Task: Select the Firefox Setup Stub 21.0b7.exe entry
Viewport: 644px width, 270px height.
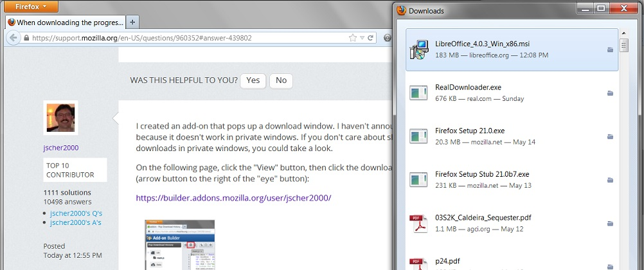Action: [512, 179]
